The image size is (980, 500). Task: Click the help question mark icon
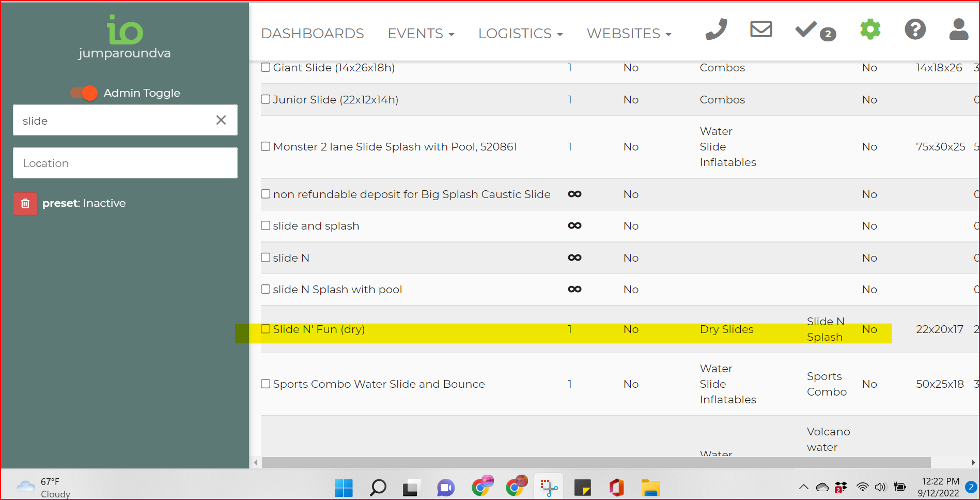[915, 29]
